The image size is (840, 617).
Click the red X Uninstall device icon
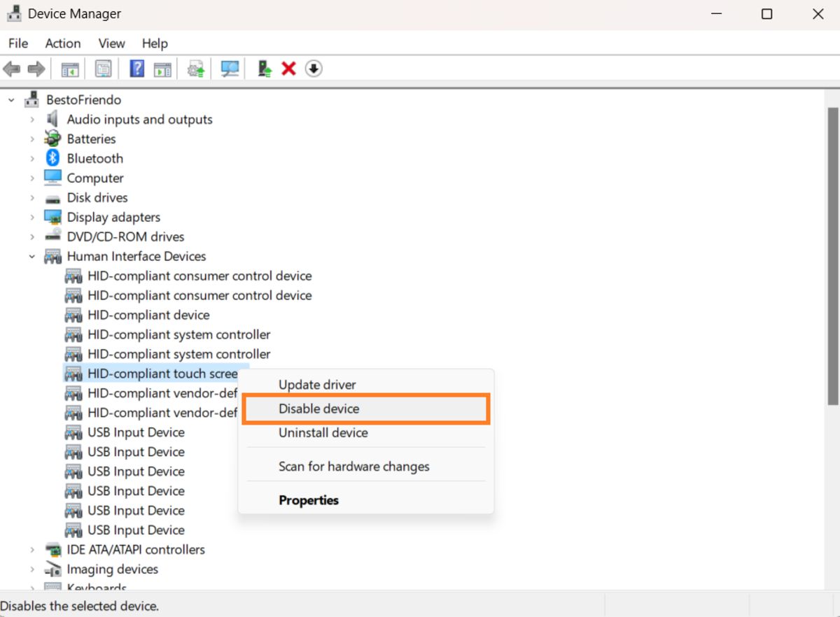point(289,68)
